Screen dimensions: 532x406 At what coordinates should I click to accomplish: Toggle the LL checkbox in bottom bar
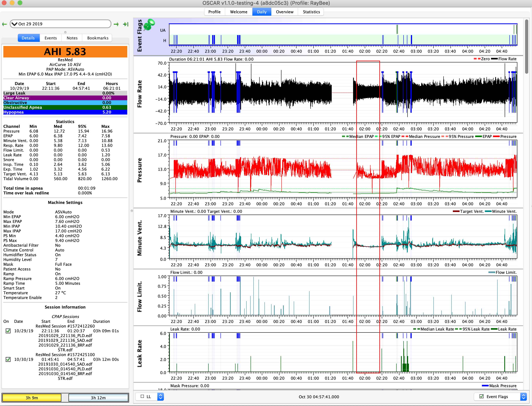tap(142, 396)
